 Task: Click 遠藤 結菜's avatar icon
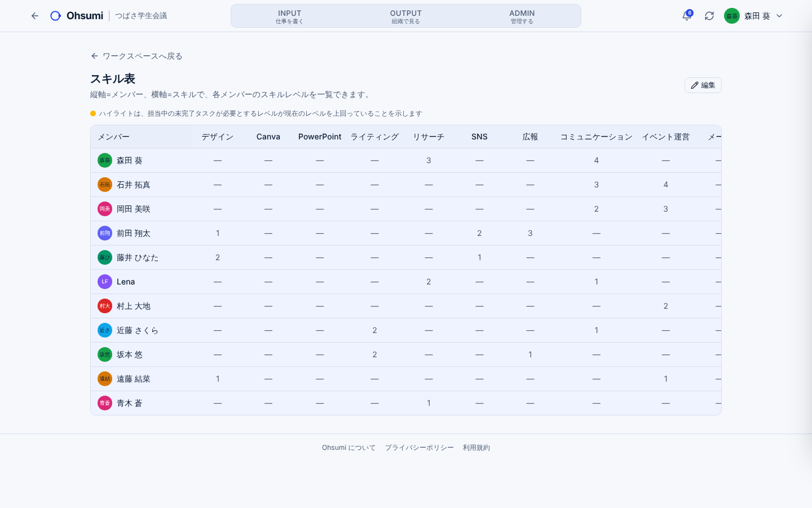click(105, 379)
